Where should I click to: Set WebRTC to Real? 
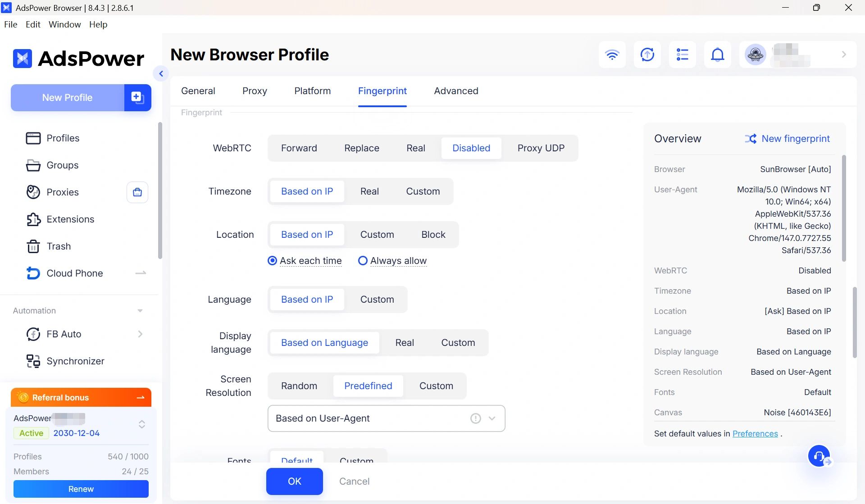pyautogui.click(x=416, y=148)
